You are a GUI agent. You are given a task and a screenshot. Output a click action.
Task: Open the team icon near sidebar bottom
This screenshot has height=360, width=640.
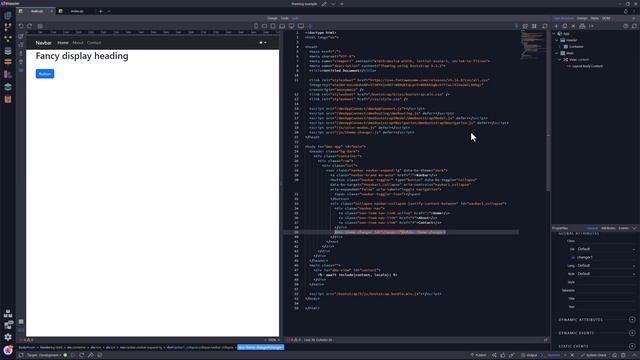8,313
